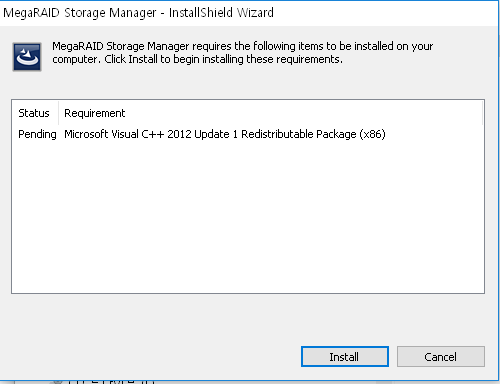Click the Pending status cell
The width and height of the screenshot is (500, 384).
click(x=37, y=134)
